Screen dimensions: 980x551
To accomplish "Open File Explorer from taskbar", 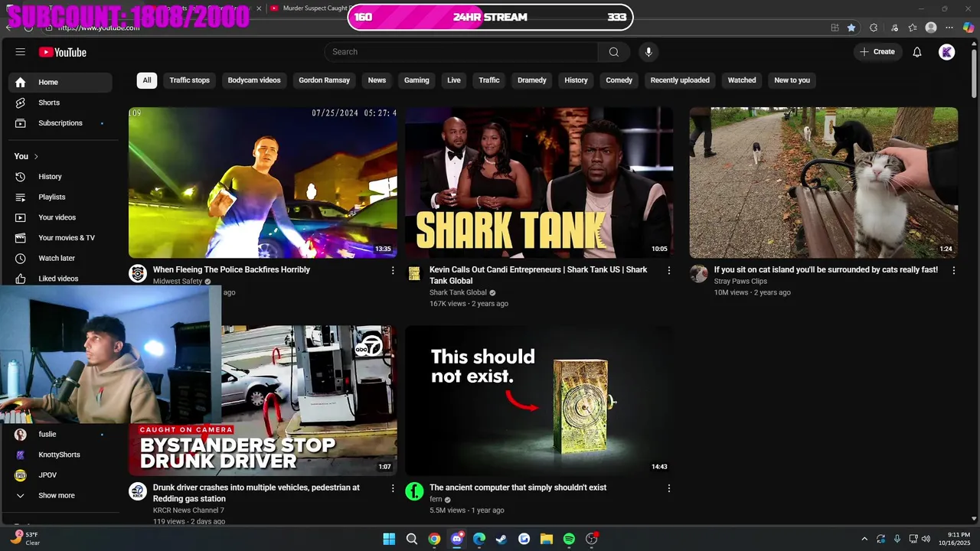I will point(547,539).
